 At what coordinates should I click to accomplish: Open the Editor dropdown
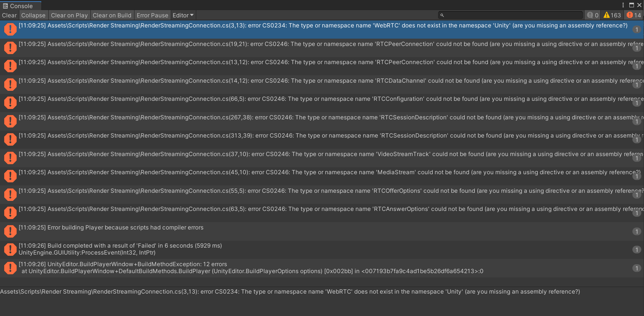pos(183,15)
